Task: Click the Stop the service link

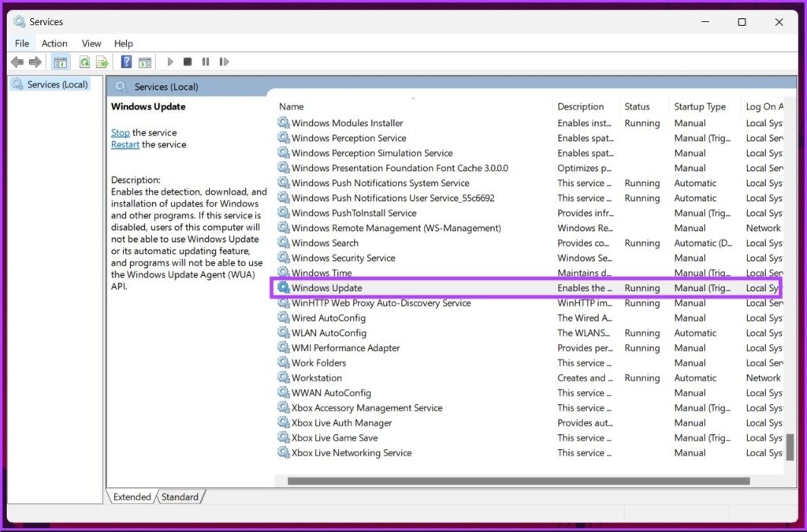Action: pos(120,132)
